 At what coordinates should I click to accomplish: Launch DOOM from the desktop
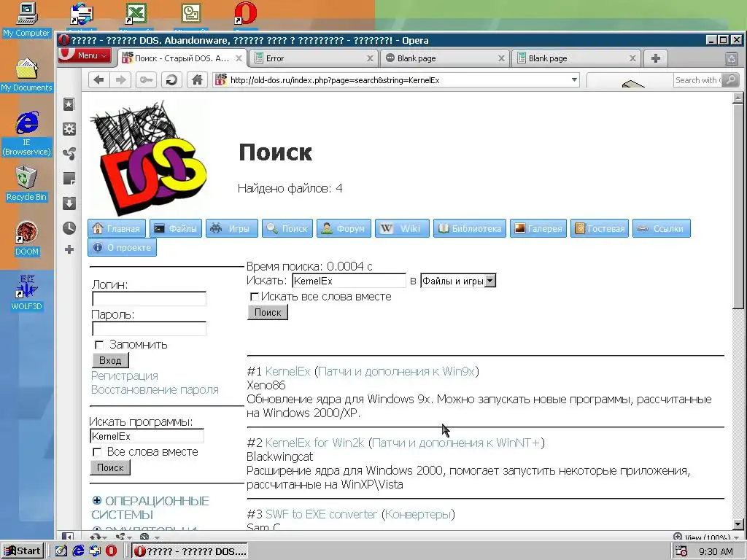pyautogui.click(x=27, y=238)
